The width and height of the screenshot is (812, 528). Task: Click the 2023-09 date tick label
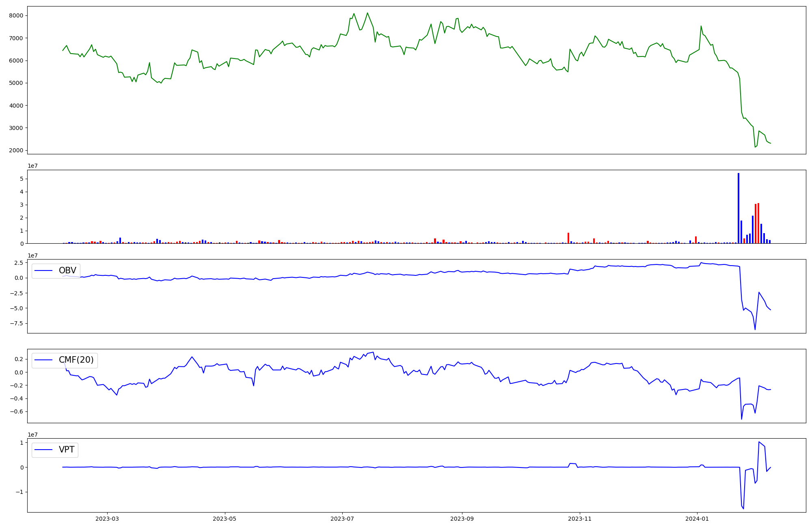pos(462,519)
